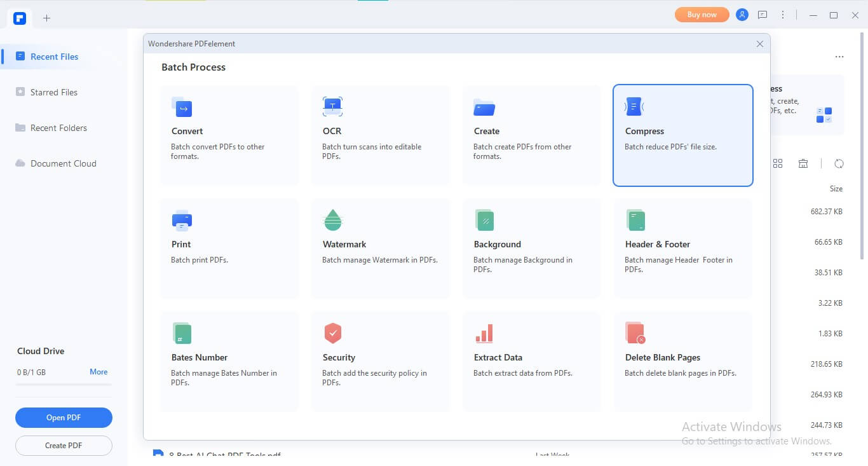
Task: Select the Bates Number icon
Action: 182,333
